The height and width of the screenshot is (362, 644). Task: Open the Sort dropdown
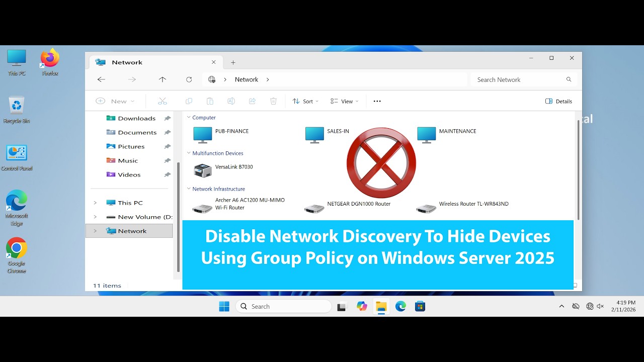click(x=306, y=101)
